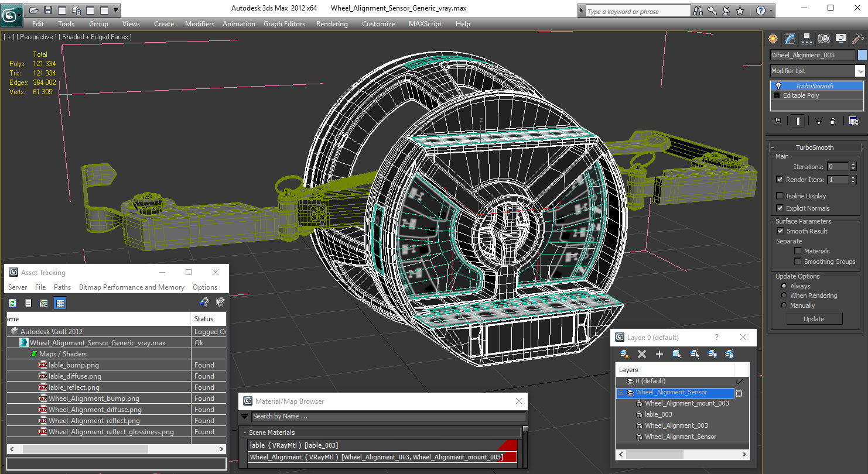868x474 pixels.
Task: Click the Subscription Center key icon
Action: tap(712, 11)
